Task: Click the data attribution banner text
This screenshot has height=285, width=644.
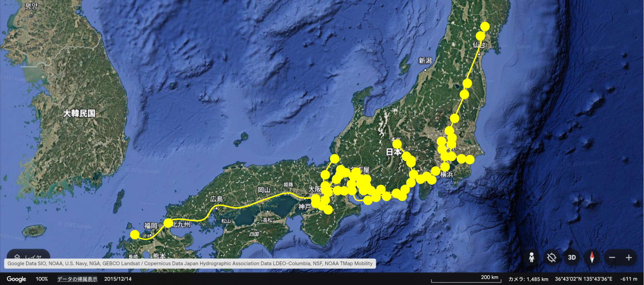Action: click(x=190, y=263)
